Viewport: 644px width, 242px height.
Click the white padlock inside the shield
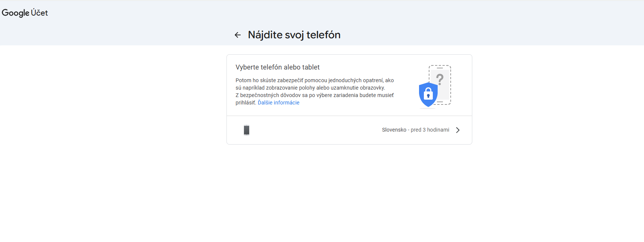pos(428,93)
